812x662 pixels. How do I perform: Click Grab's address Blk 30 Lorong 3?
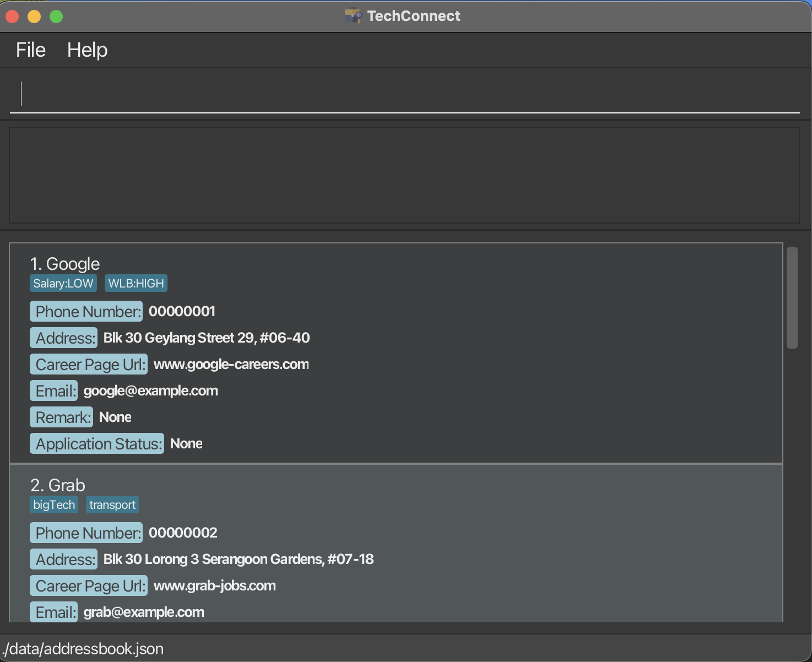click(x=239, y=559)
